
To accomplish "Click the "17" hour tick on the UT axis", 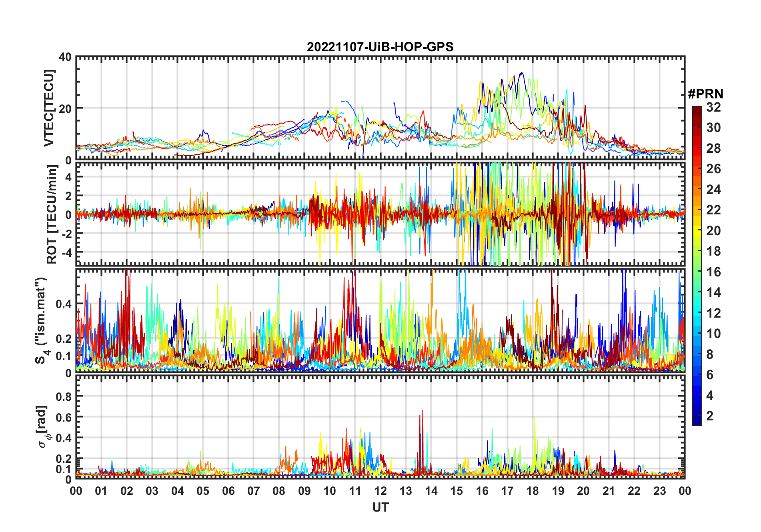I will click(507, 491).
